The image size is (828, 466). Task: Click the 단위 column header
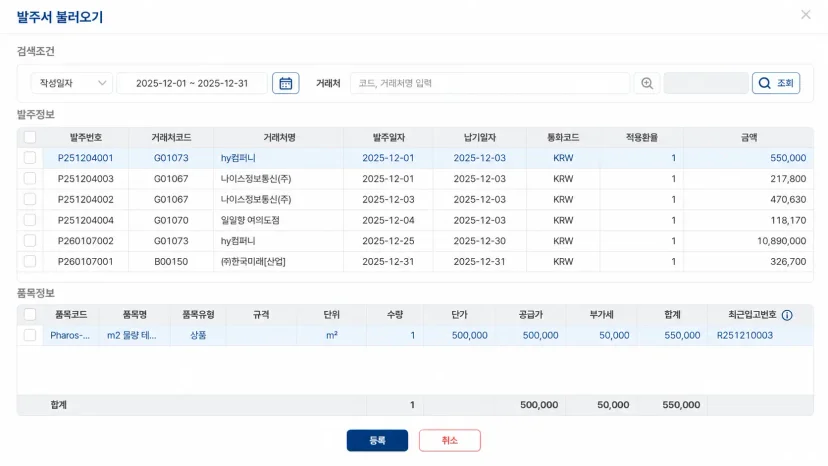332,315
